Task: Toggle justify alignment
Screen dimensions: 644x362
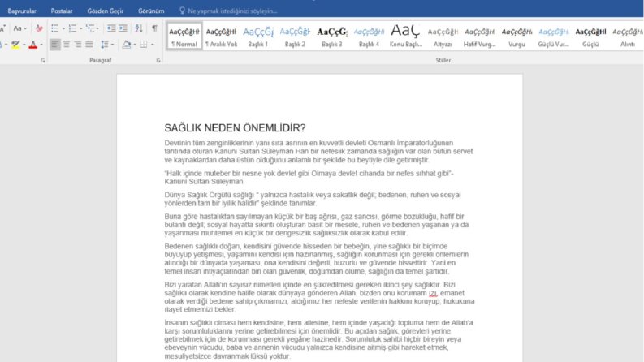Action: coord(89,45)
